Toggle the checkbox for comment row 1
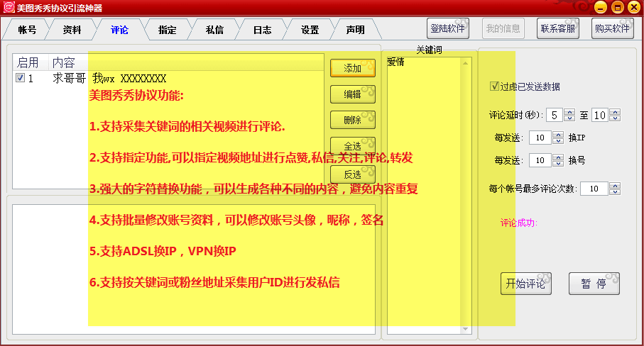 20,77
